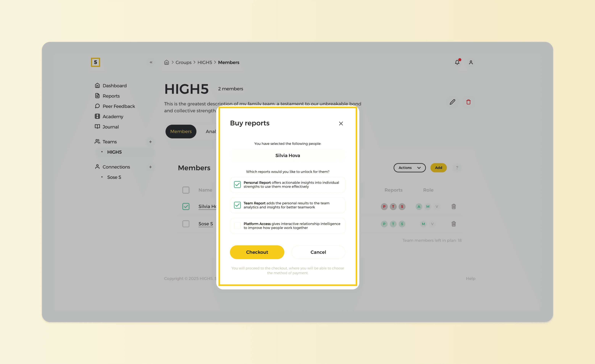The height and width of the screenshot is (364, 595).
Task: Click the notification bell icon
Action: click(x=457, y=62)
